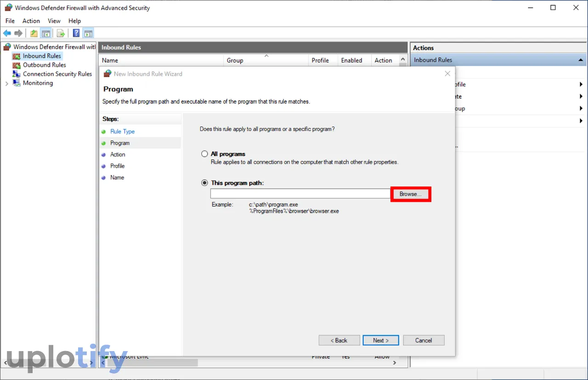Click the Connection Security Rules computers icon

coord(17,74)
